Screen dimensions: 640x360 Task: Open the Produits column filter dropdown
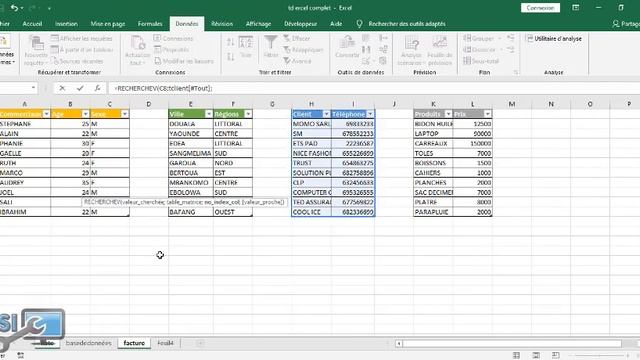click(x=448, y=114)
